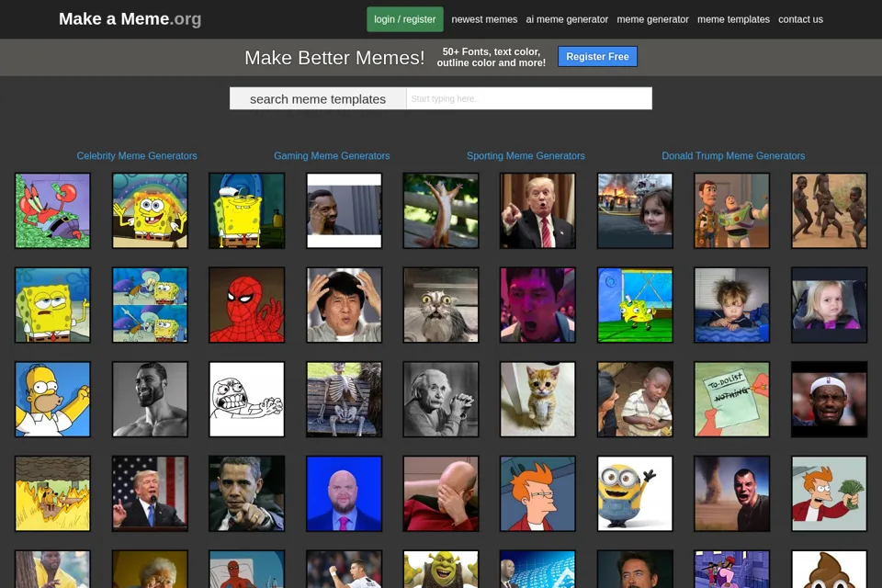This screenshot has width=882, height=588.
Task: Select the girl by burning house template
Action: 635,210
